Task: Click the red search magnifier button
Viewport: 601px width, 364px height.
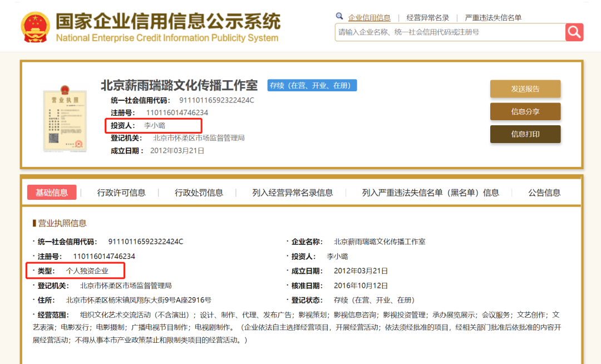Action: pyautogui.click(x=574, y=32)
